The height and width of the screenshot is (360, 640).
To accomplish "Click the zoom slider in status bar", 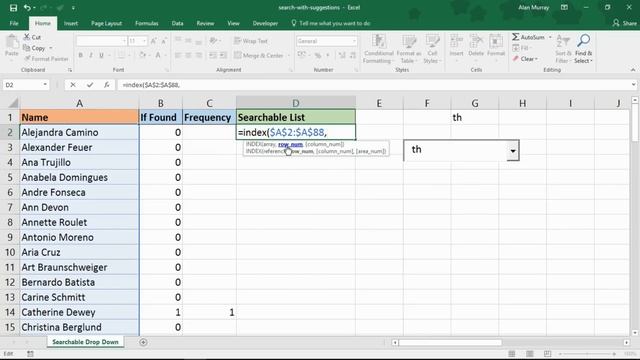I will click(x=588, y=354).
